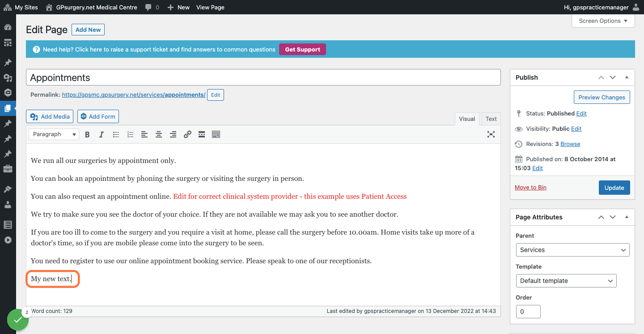Viewport: 644px width, 334px height.
Task: Apply italic formatting
Action: tap(102, 134)
